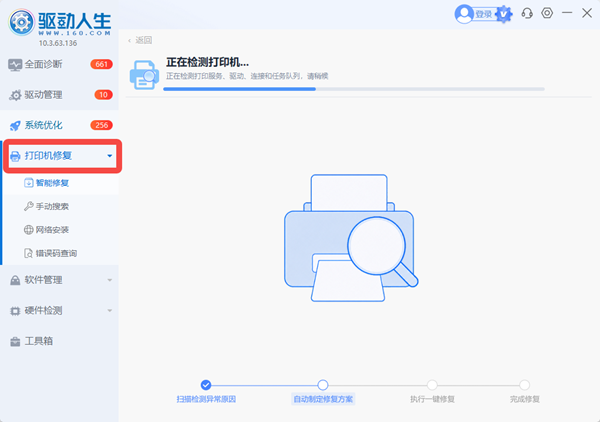Click the 自动制定修复方案 step label

[x=323, y=399]
